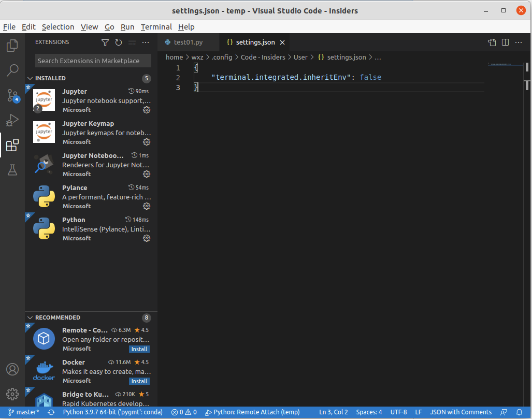
Task: Open the Source Control sidebar icon
Action: pyautogui.click(x=12, y=95)
